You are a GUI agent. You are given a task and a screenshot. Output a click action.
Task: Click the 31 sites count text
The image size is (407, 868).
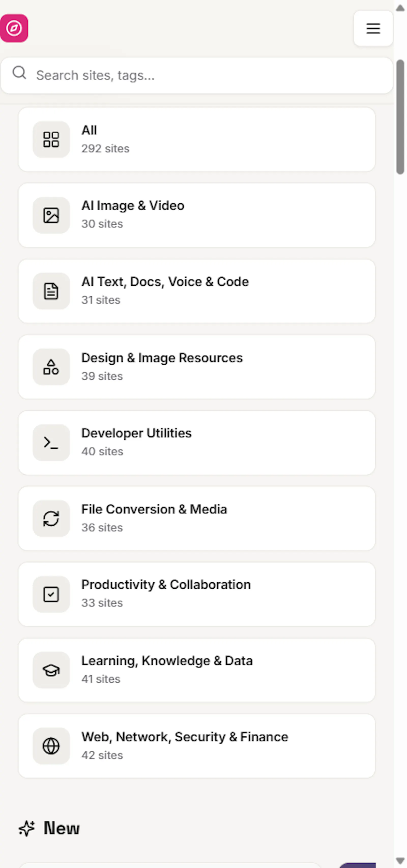coord(101,300)
